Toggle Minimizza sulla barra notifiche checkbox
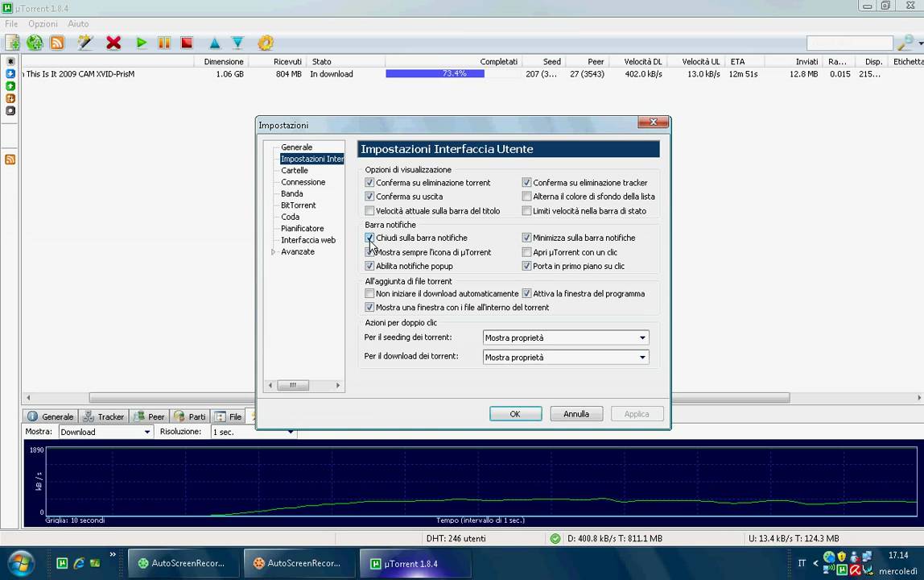The image size is (924, 580). 527,238
